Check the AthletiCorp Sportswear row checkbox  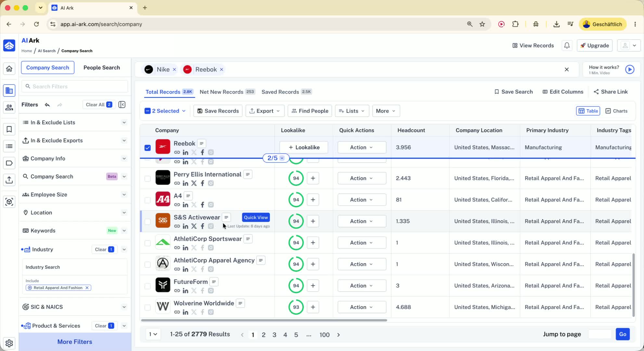[148, 243]
